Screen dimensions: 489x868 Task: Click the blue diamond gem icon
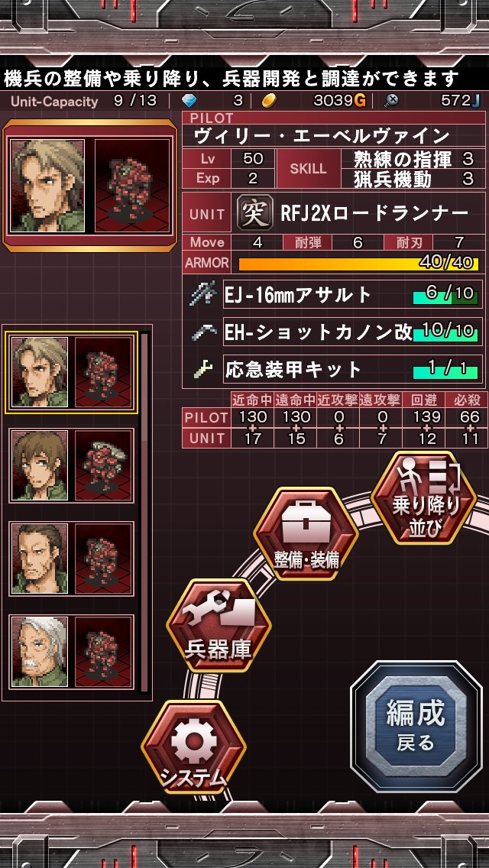coord(189,101)
